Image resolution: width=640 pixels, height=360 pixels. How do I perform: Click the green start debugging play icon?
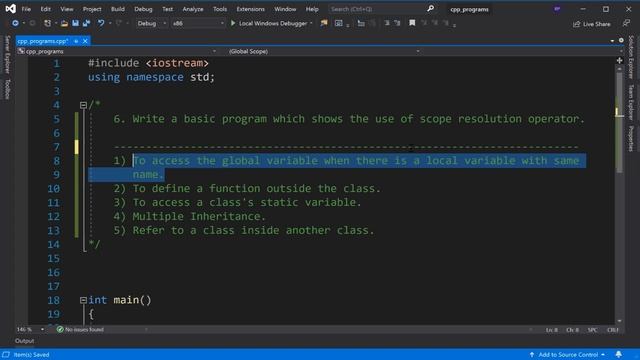click(x=233, y=23)
